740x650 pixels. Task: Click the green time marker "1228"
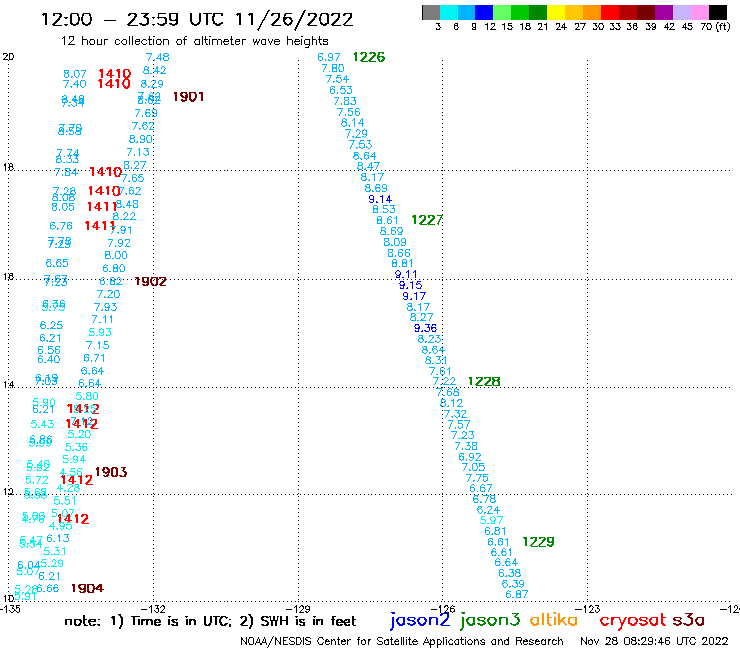click(x=484, y=381)
